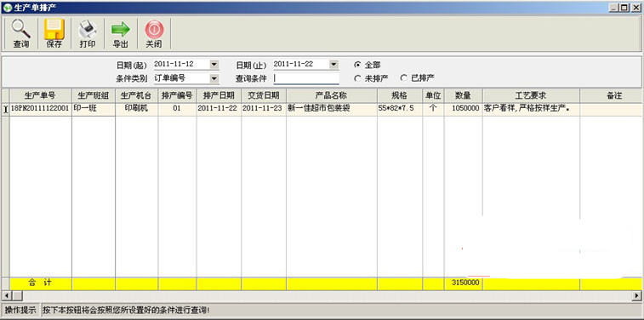Click the 排产编号 column header
644x320 pixels.
tap(177, 95)
